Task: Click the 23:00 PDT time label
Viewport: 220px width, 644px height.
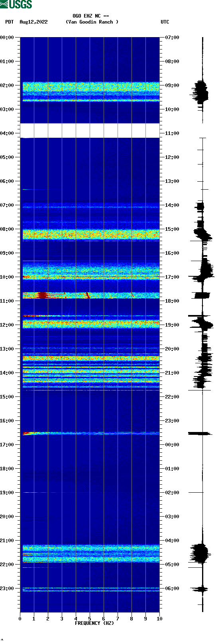Action: (x=7, y=589)
